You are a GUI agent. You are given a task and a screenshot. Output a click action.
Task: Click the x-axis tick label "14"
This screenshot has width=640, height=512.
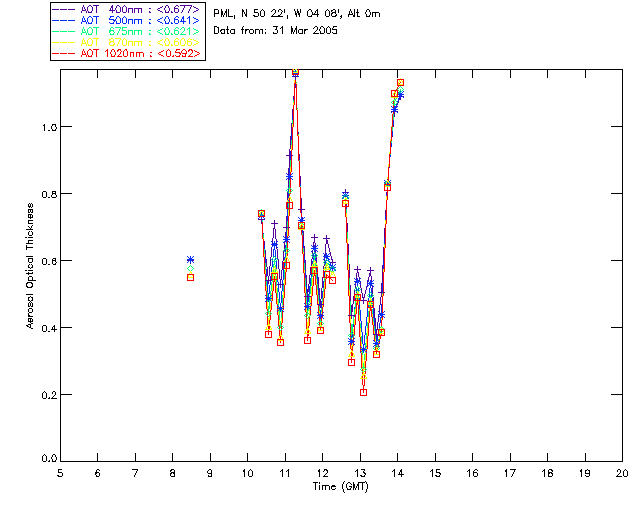[398, 473]
